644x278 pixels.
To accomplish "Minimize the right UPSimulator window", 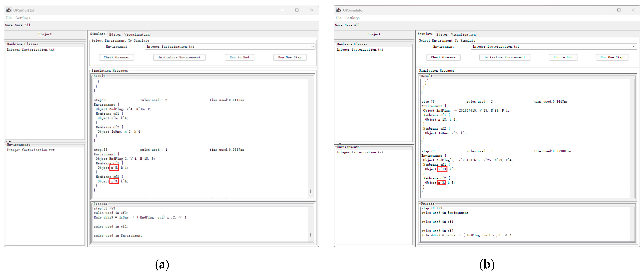I will pyautogui.click(x=605, y=10).
